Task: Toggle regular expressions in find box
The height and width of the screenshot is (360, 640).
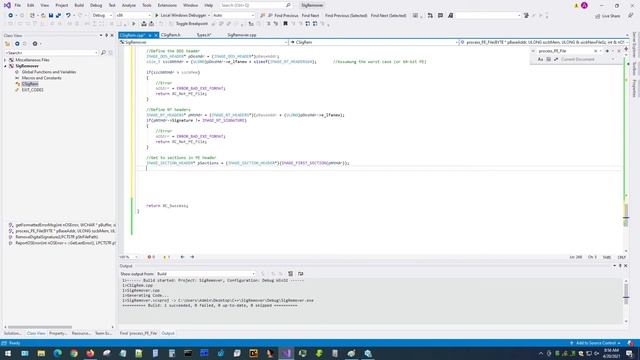Action: tap(556, 60)
